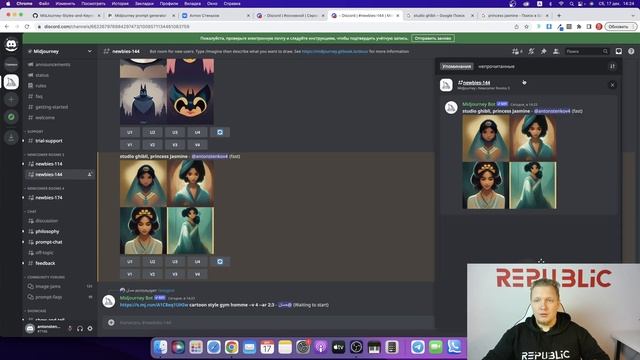Open Telegram from the Dock
The height and width of the screenshot is (360, 640).
tap(418, 347)
